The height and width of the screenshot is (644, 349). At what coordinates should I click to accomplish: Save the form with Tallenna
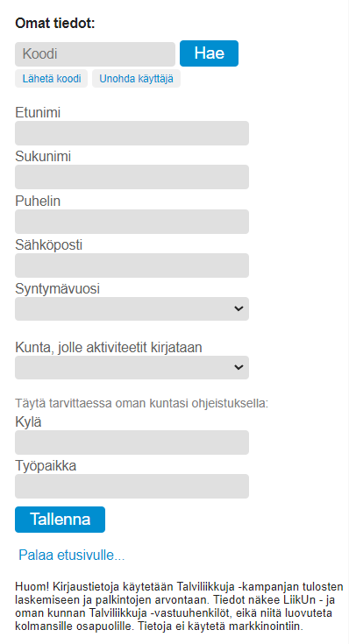coord(60,520)
